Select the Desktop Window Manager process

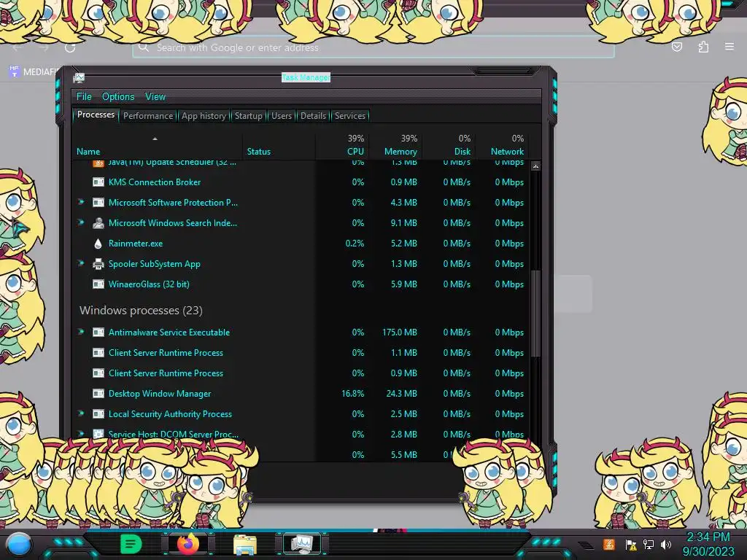[300, 394]
